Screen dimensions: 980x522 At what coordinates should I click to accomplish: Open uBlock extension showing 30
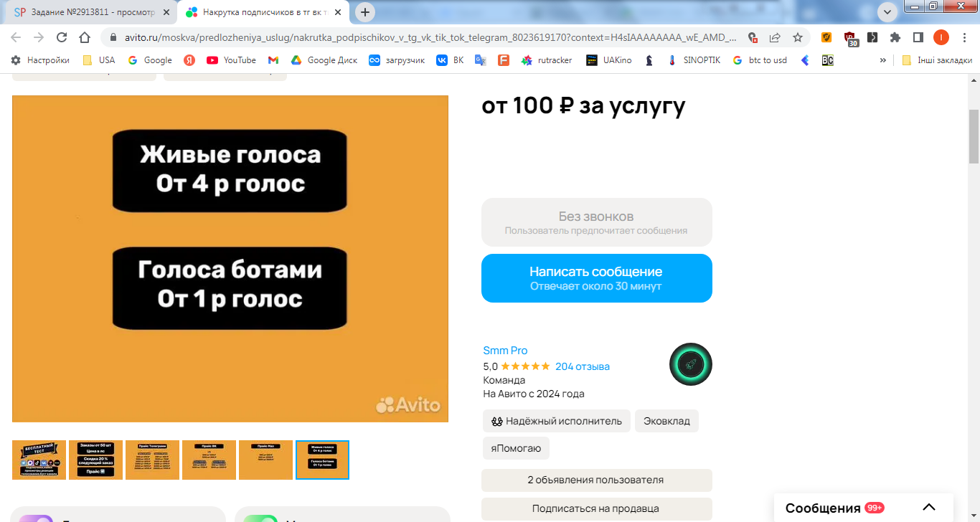point(850,39)
